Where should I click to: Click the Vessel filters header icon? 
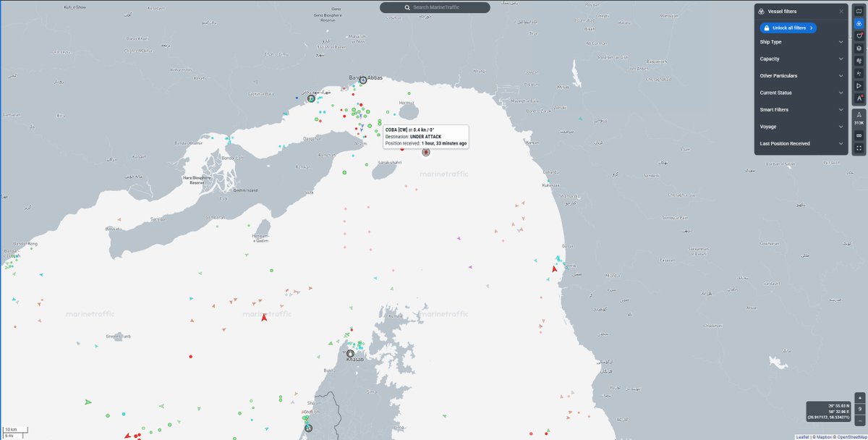[762, 12]
